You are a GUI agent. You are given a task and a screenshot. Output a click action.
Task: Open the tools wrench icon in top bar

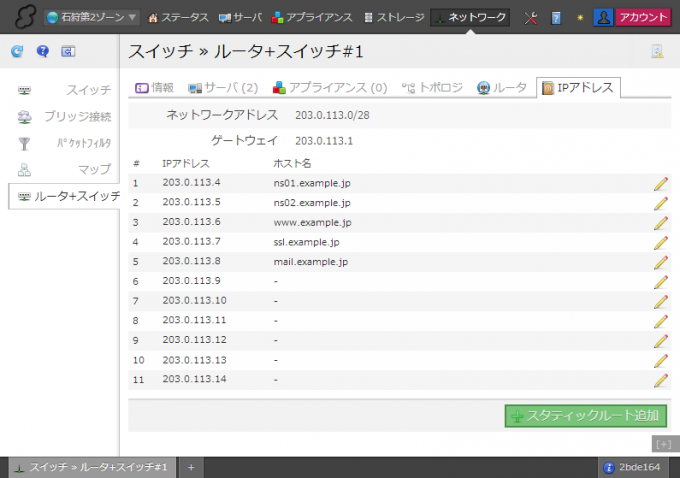click(531, 17)
